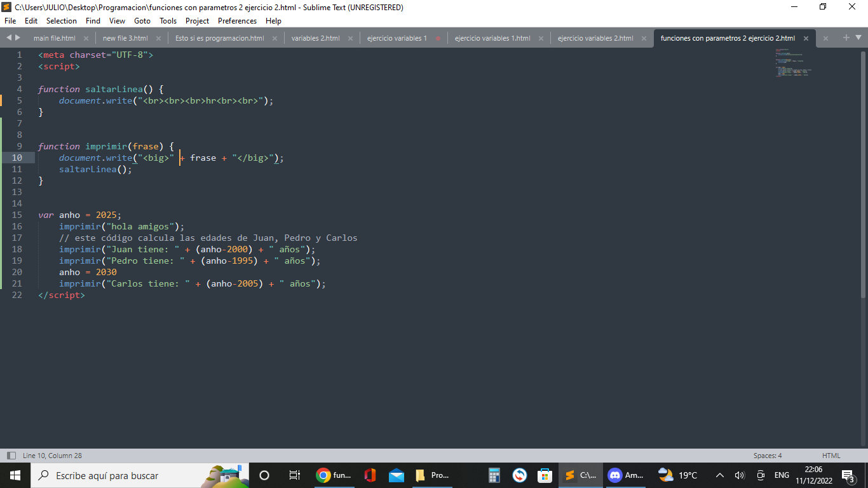Click the Line 10, Column 28 status text
Viewport: 868px width, 488px height.
[52, 456]
